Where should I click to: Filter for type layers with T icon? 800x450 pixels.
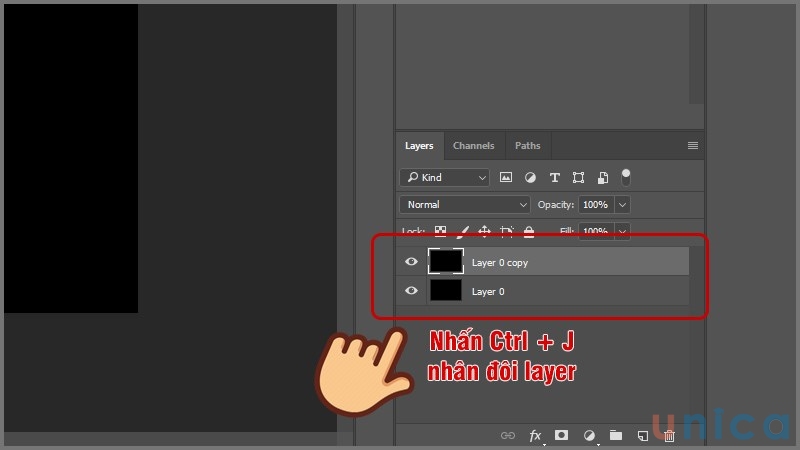(554, 177)
